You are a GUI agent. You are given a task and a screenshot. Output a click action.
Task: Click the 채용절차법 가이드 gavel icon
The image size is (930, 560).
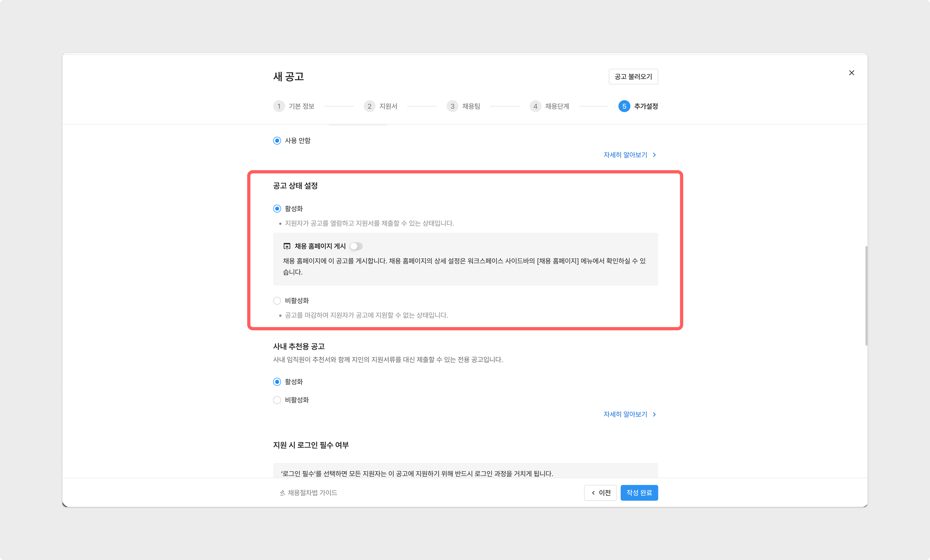point(282,493)
